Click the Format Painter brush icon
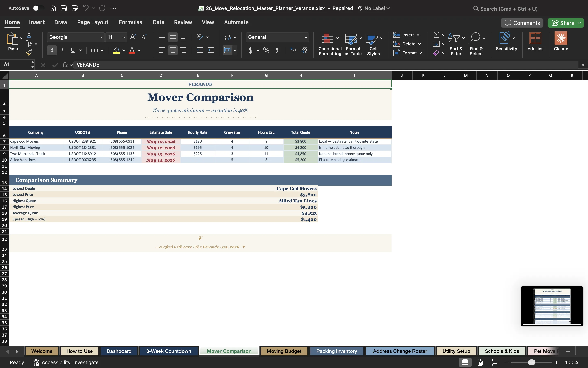This screenshot has height=368, width=588. tap(29, 52)
